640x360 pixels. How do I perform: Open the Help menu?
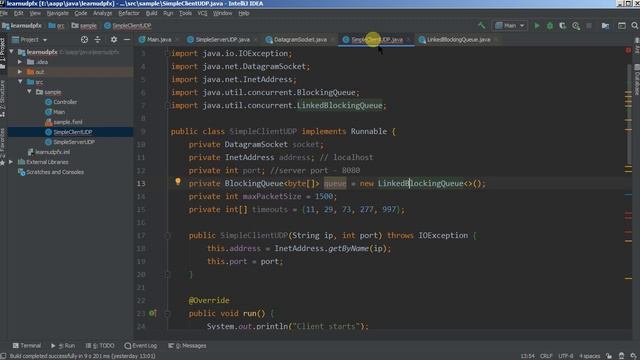[x=244, y=13]
